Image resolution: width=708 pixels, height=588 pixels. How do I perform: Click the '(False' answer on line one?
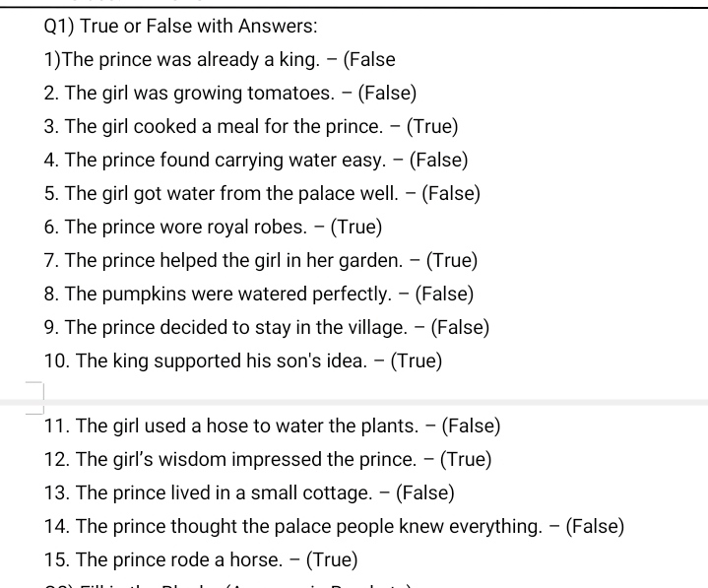[x=369, y=60]
